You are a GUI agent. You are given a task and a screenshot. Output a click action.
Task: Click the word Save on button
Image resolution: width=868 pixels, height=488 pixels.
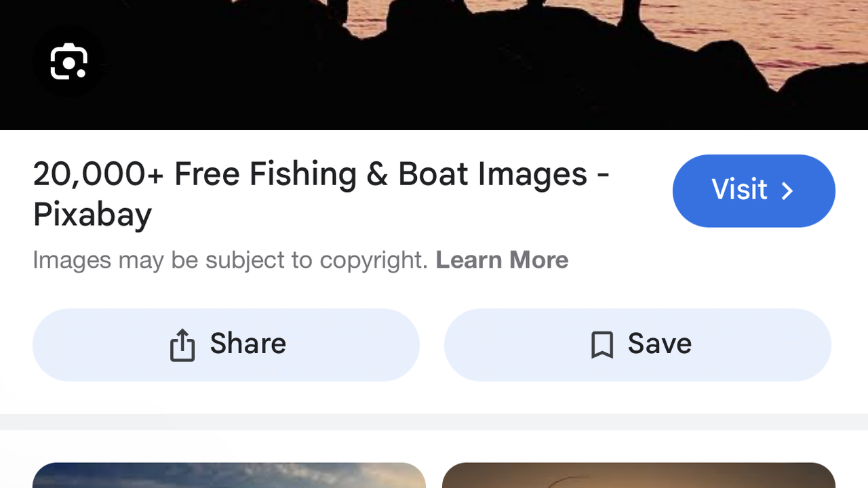tap(659, 344)
